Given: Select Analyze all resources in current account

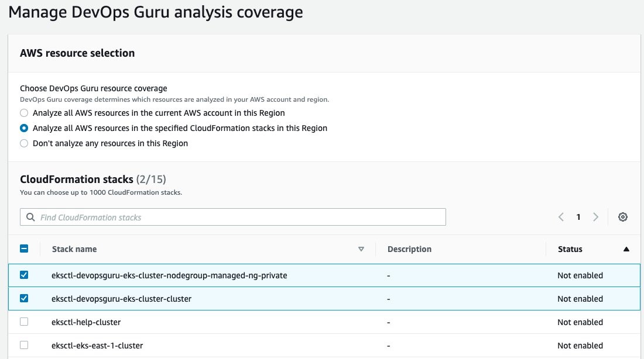Looking at the screenshot, I should 24,113.
